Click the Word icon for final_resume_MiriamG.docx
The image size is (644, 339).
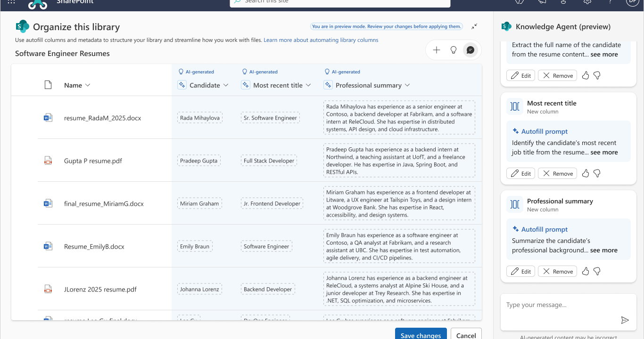click(x=48, y=203)
